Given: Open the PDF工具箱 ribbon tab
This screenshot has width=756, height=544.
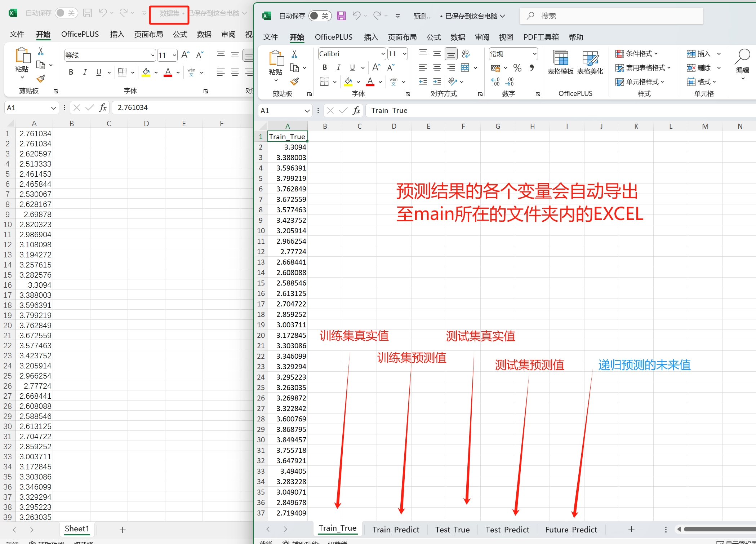Looking at the screenshot, I should click(x=541, y=37).
